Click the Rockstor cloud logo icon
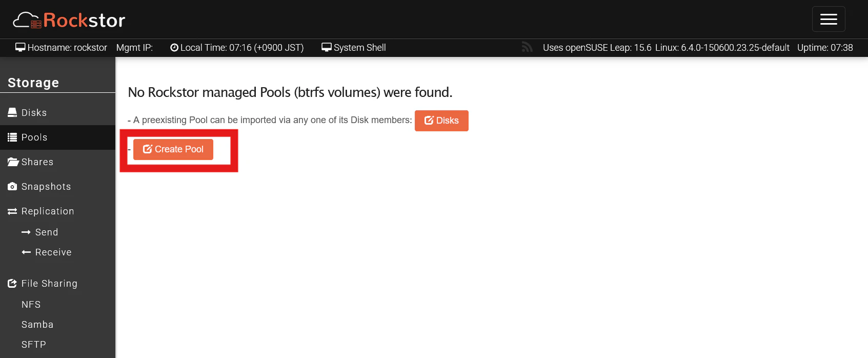Screen dimensions: 868x358 (27, 20)
